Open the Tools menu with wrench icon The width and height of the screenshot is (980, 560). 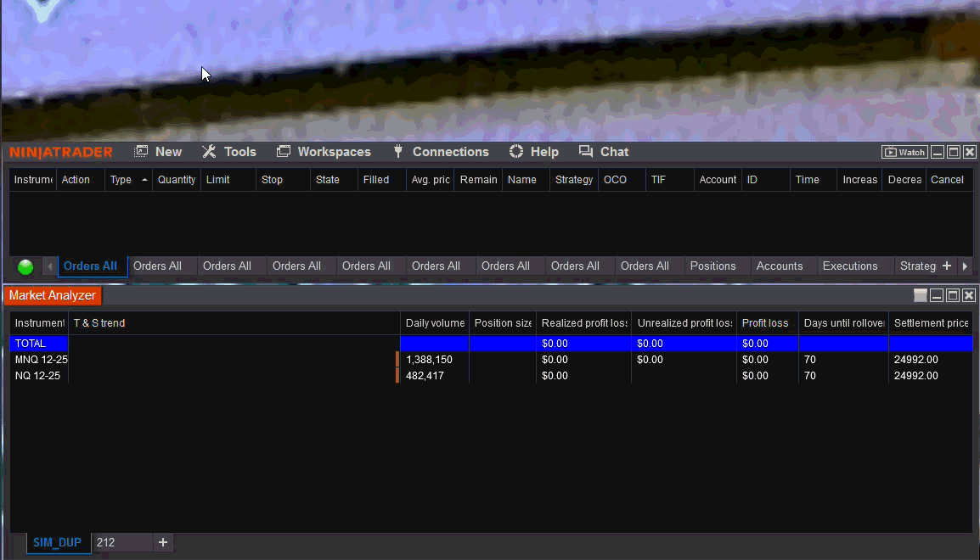(x=229, y=152)
